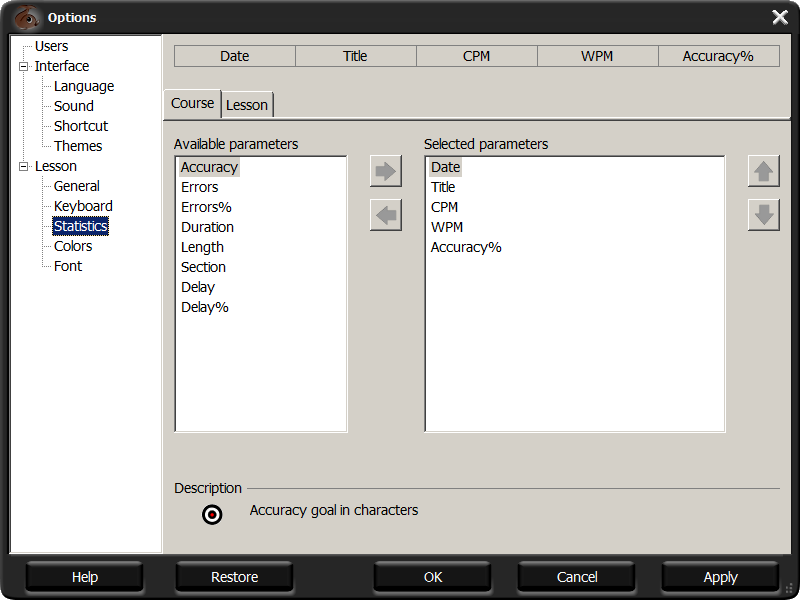
Task: Collapse the Interface tree node
Action: [x=23, y=66]
